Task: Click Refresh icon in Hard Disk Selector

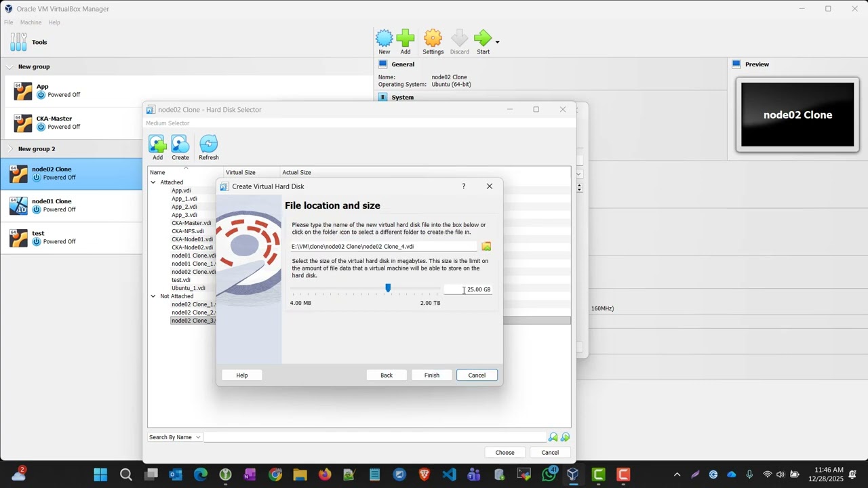Action: [208, 144]
